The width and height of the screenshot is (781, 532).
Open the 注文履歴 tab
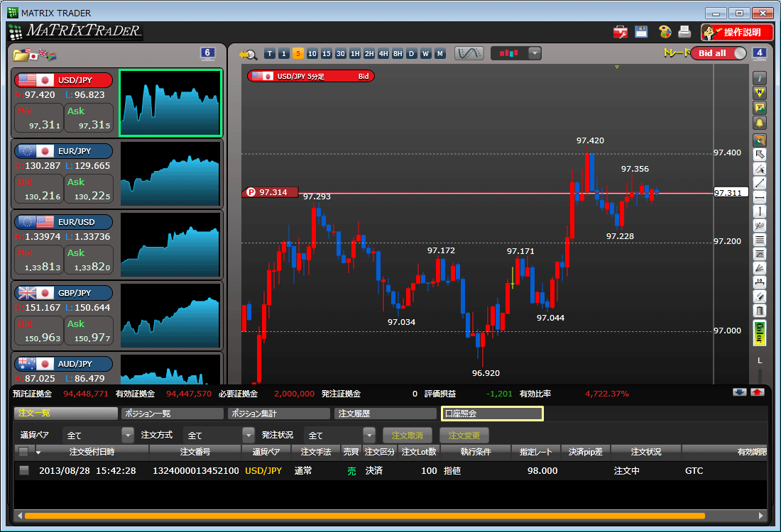click(386, 414)
